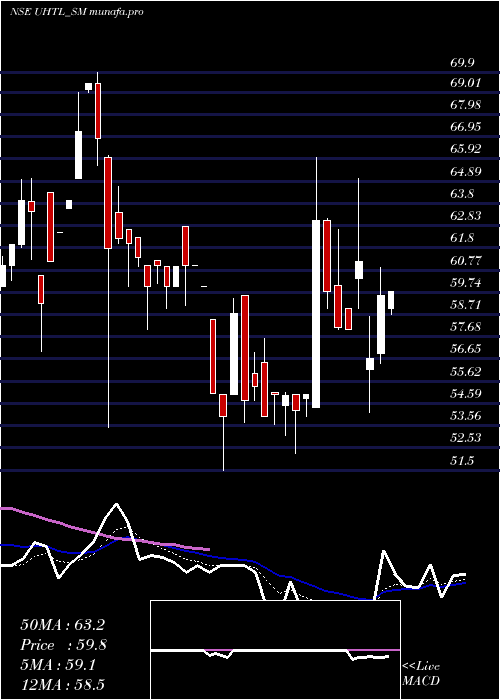Viewport: 500px width, 700px height.
Task: Click the 51.5 price axis label
Action: pos(462,460)
